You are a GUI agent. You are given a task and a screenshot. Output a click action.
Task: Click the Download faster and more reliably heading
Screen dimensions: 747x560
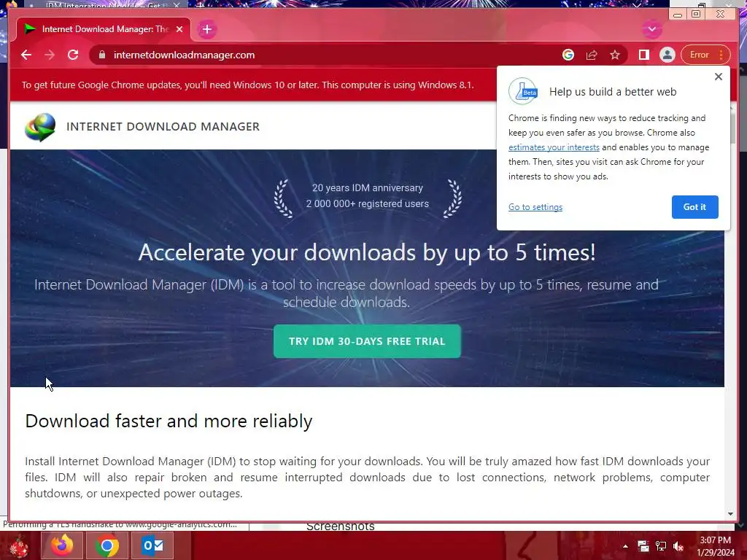pyautogui.click(x=169, y=421)
